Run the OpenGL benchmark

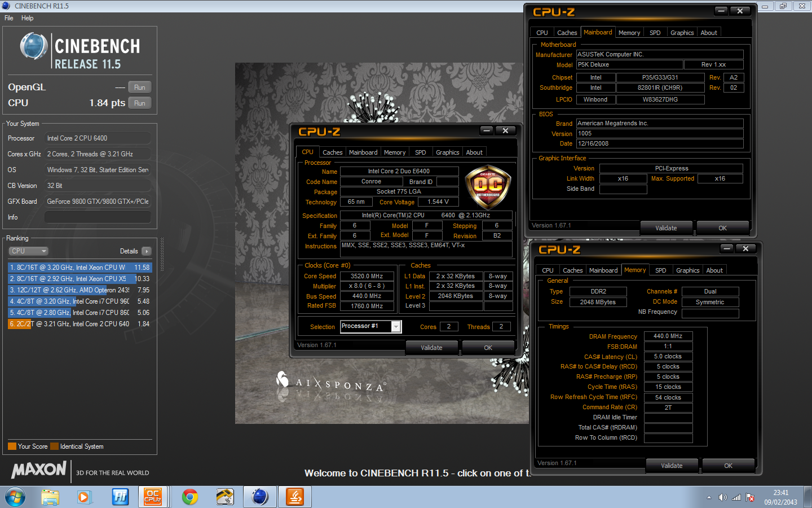coord(140,87)
